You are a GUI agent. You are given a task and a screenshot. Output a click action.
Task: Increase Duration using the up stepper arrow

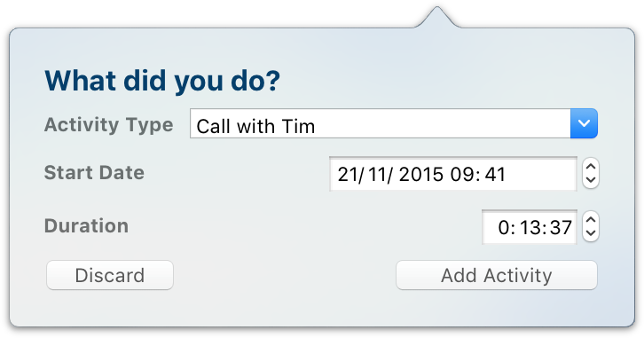591,219
